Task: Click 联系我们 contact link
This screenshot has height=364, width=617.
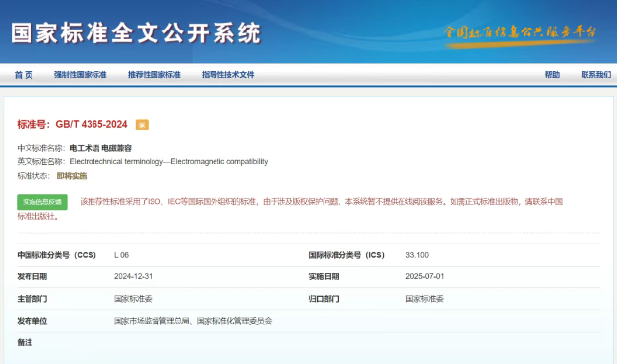Action: click(x=596, y=75)
